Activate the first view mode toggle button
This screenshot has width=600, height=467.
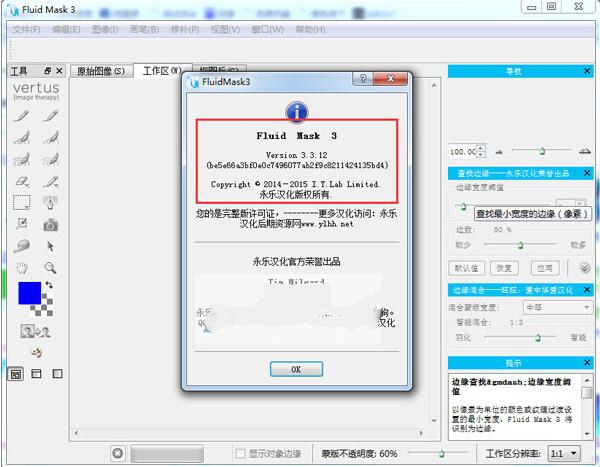pyautogui.click(x=16, y=374)
